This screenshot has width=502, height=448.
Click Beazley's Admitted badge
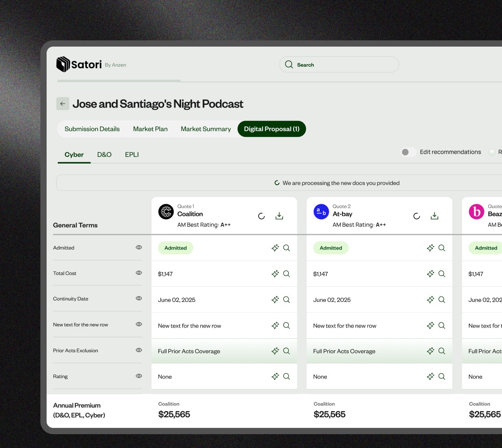coord(485,248)
